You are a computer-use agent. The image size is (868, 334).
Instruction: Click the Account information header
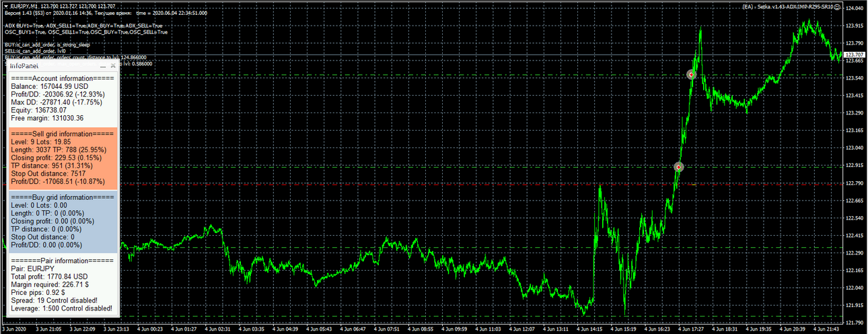pos(63,79)
